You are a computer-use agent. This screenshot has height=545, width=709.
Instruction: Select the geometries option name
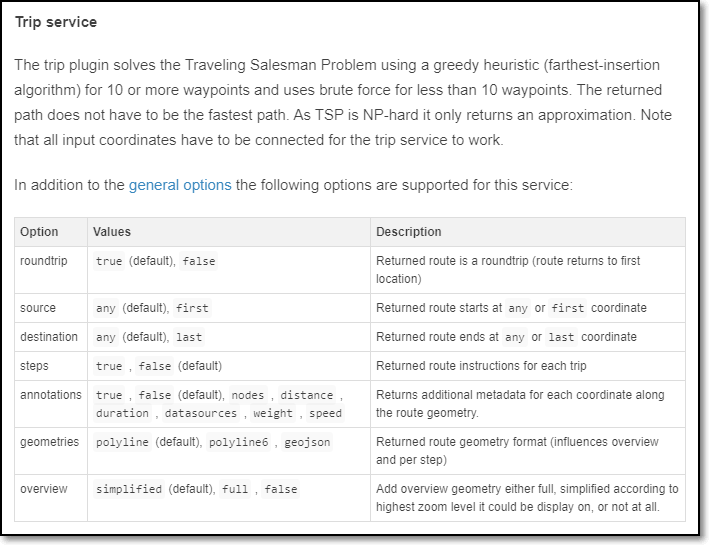click(49, 442)
